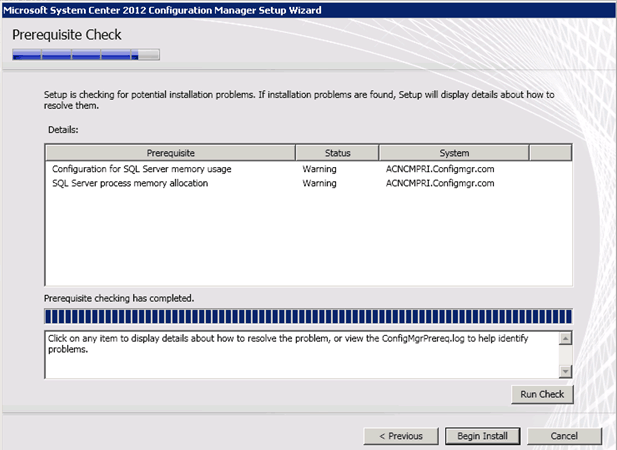Click Warning status of process memory allocation row
Screen dimensions: 617x450
pyautogui.click(x=319, y=183)
